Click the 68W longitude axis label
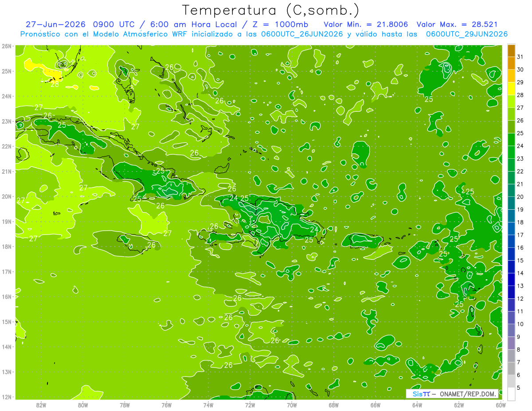 [x=334, y=404]
